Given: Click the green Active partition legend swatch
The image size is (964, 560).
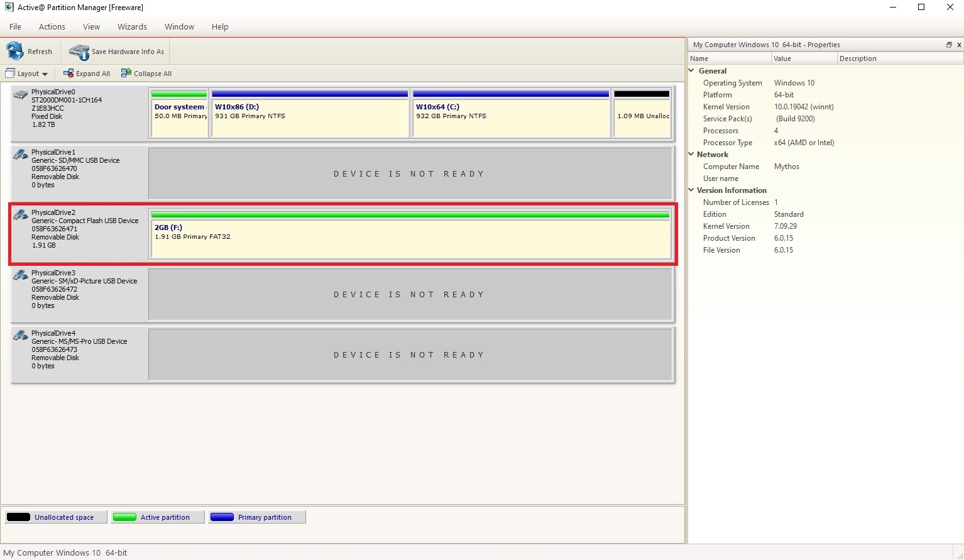Looking at the screenshot, I should (x=124, y=517).
